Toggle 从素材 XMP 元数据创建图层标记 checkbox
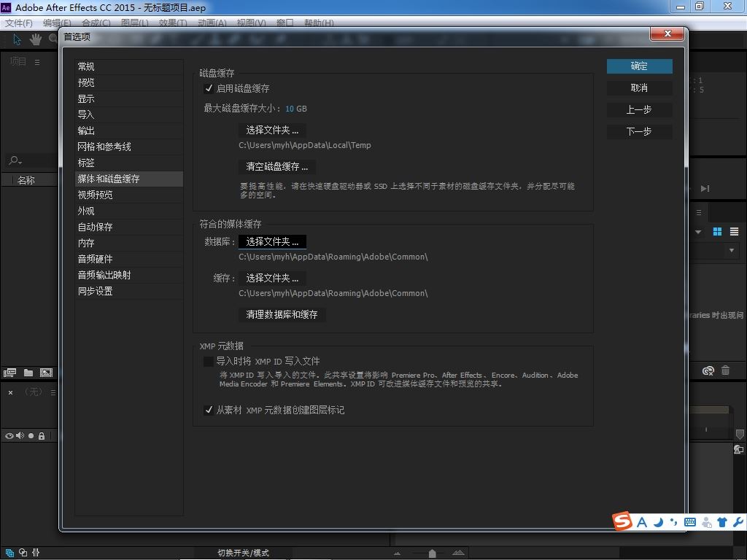 209,410
